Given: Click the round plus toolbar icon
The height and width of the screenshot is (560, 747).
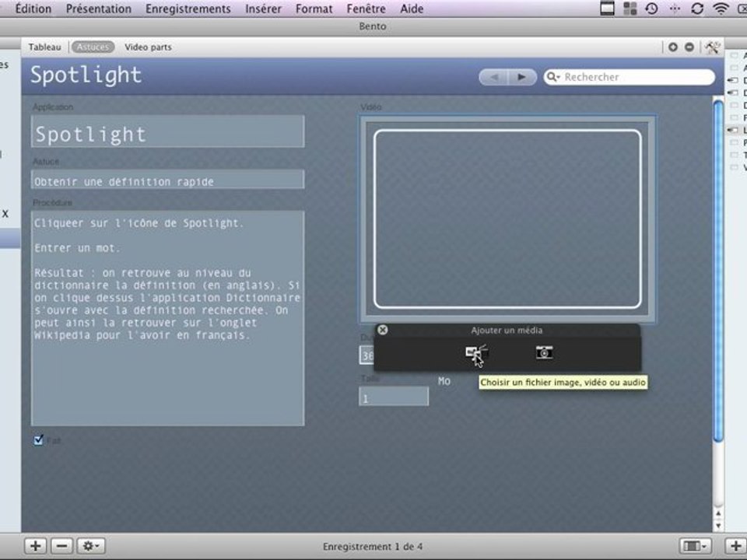Looking at the screenshot, I should (672, 47).
